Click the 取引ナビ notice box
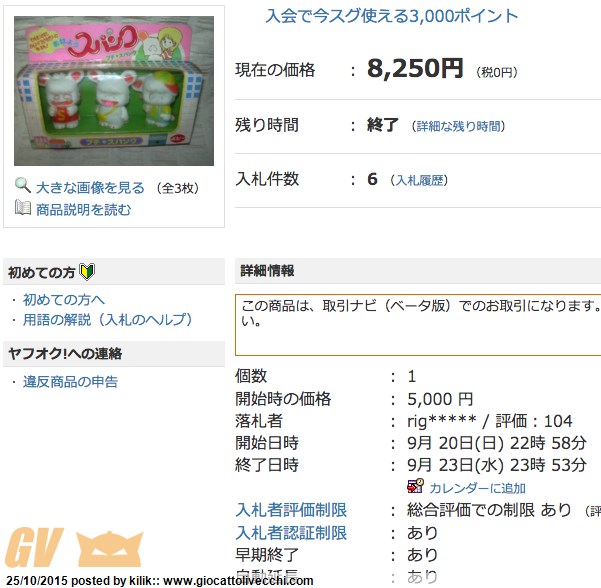 [418, 325]
